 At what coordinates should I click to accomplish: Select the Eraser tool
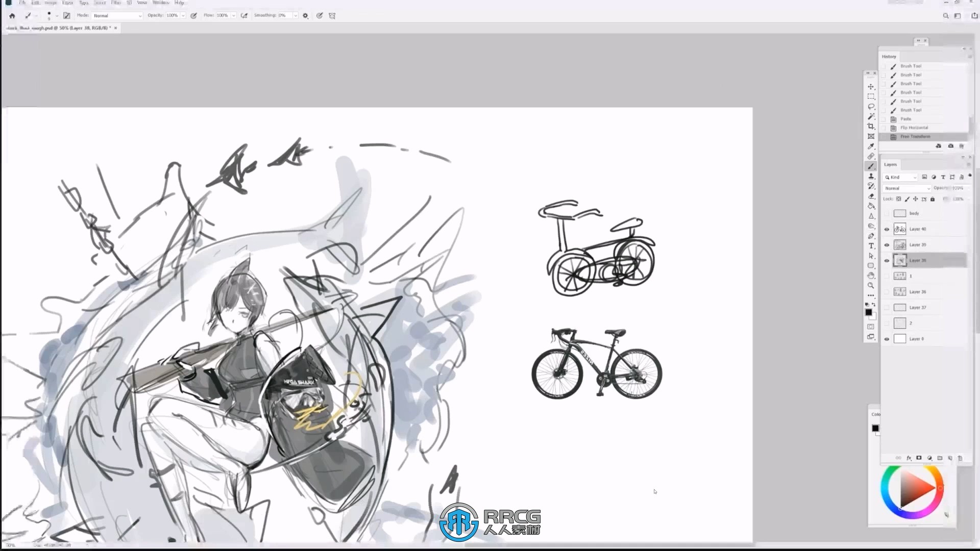pos(871,196)
